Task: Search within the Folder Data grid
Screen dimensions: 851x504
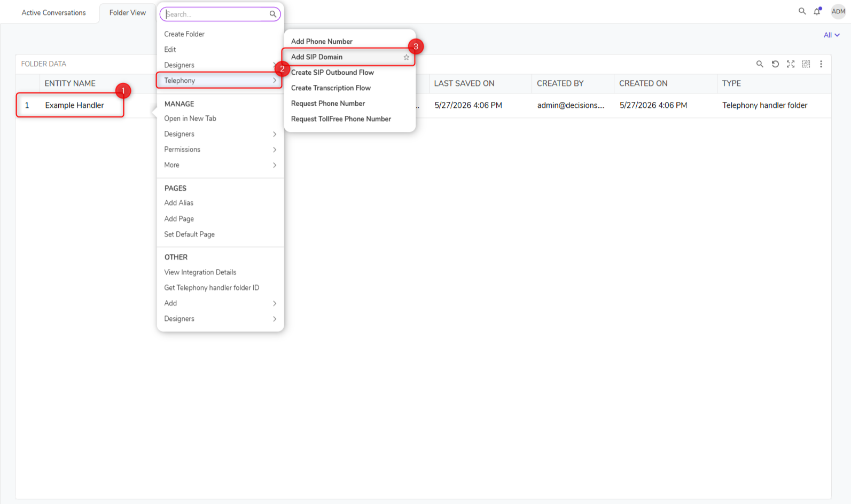Action: (x=760, y=64)
